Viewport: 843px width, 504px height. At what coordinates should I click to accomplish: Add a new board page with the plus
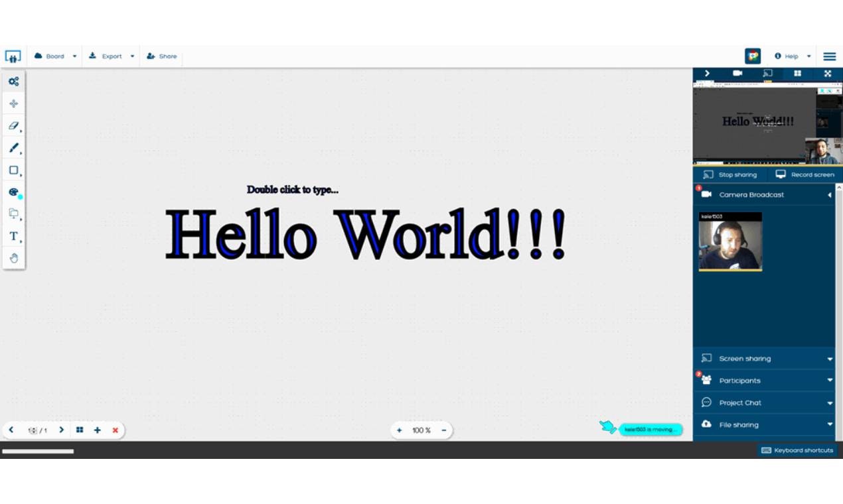[97, 430]
